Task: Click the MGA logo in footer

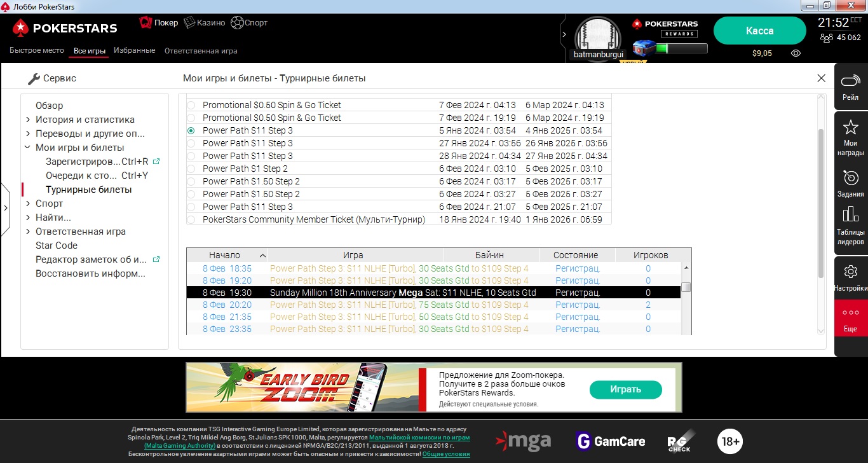Action: point(523,440)
